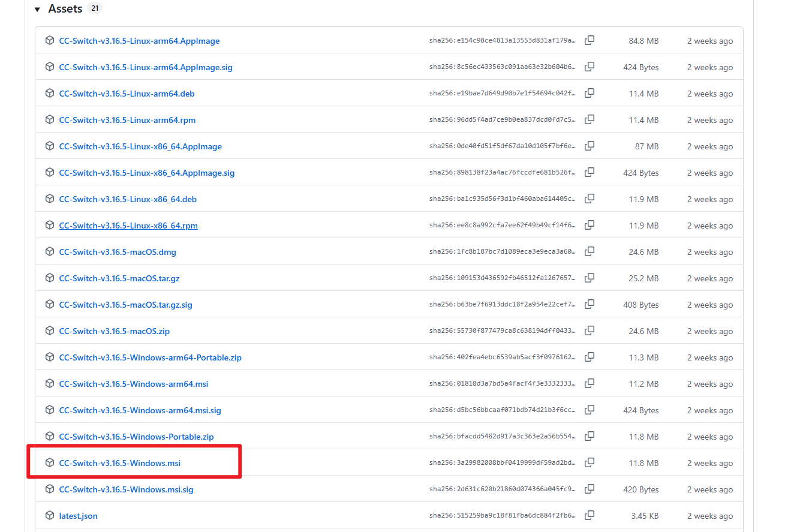Download CC-Switch-v3.16.5-Linux-x86_64.AppImage
The height and width of the screenshot is (532, 791).
pyautogui.click(x=140, y=146)
